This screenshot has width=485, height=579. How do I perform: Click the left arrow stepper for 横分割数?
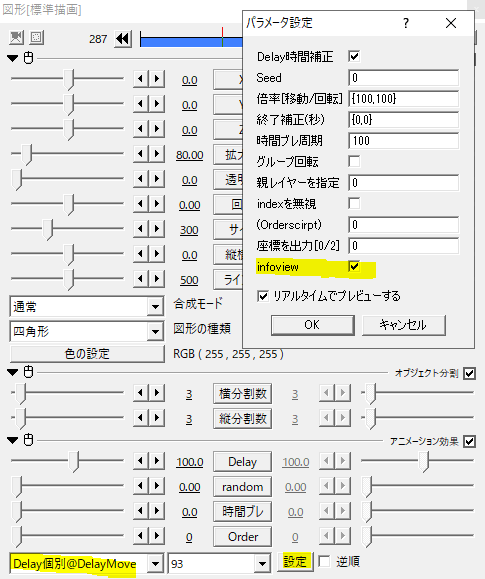point(141,393)
